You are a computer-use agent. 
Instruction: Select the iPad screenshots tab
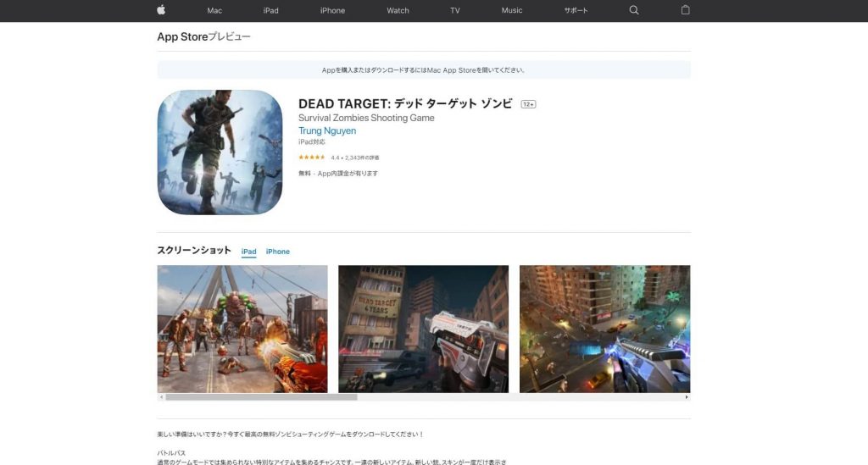tap(248, 252)
